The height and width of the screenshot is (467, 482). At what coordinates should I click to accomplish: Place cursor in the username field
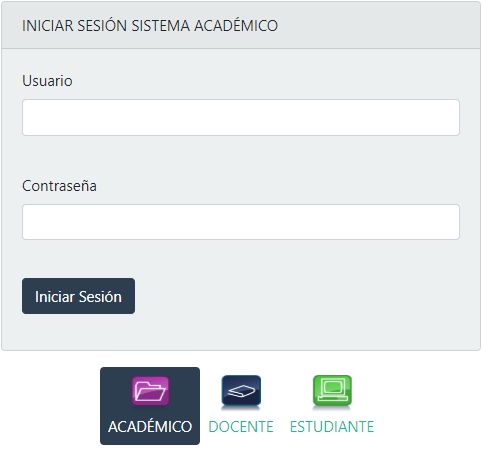(x=241, y=117)
